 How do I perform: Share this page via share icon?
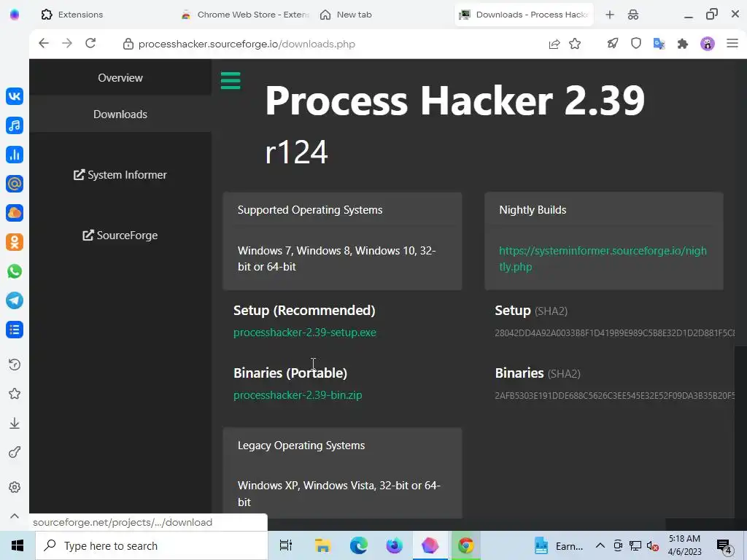pos(554,44)
